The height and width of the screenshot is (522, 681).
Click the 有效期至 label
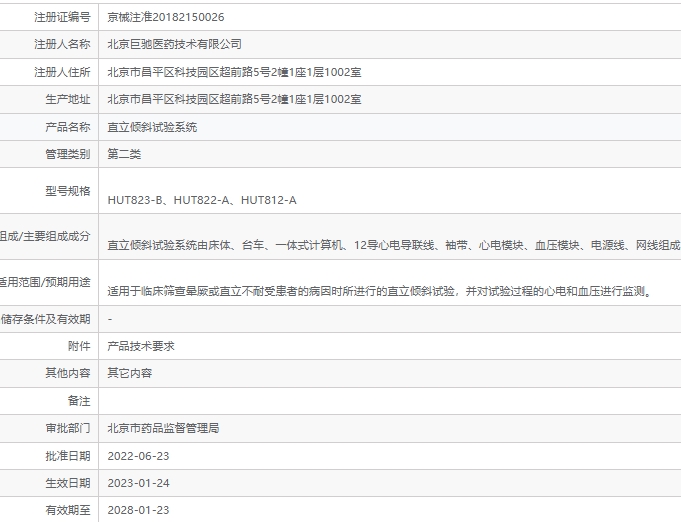(x=68, y=510)
